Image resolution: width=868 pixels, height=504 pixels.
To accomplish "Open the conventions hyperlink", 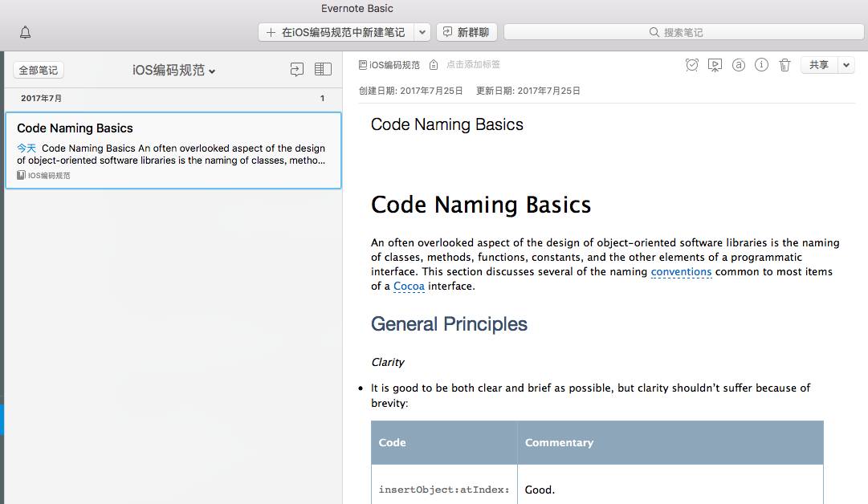I will coord(681,272).
